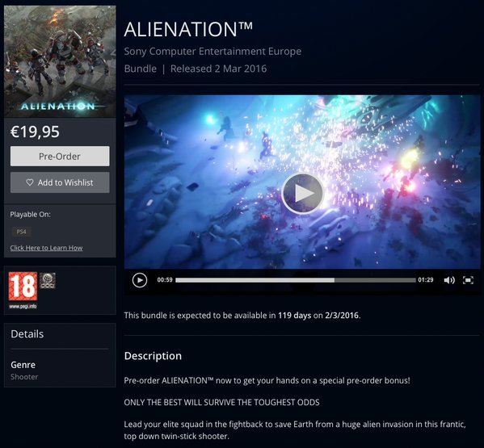Open the Click Here to Learn How link
Viewport: 484px width, 448px height.
point(46,248)
